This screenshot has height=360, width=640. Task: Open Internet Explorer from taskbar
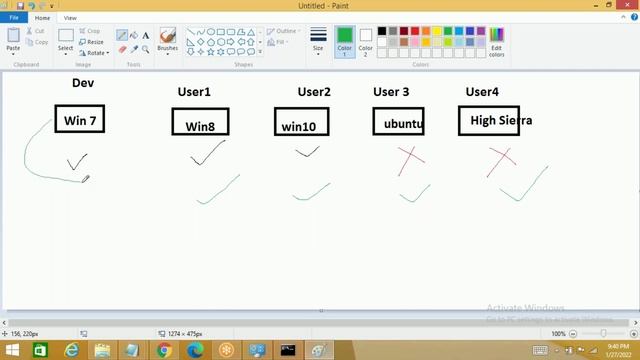71,350
